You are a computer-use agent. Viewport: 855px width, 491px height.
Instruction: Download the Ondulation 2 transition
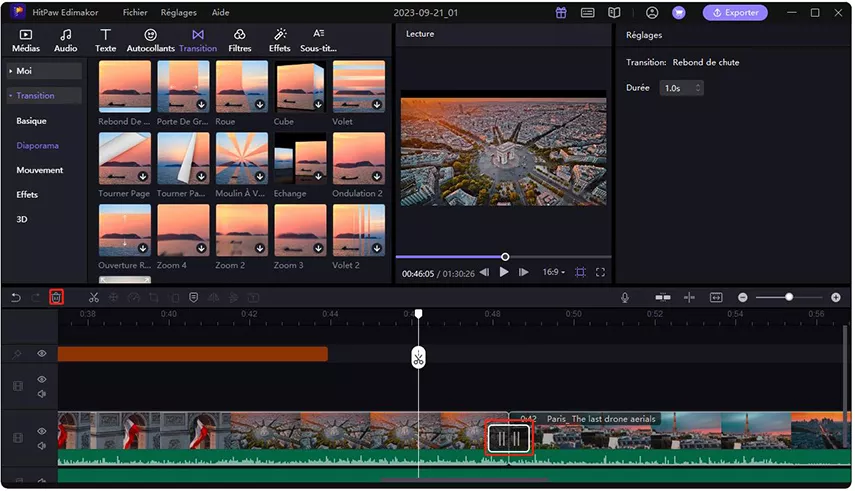tap(377, 176)
